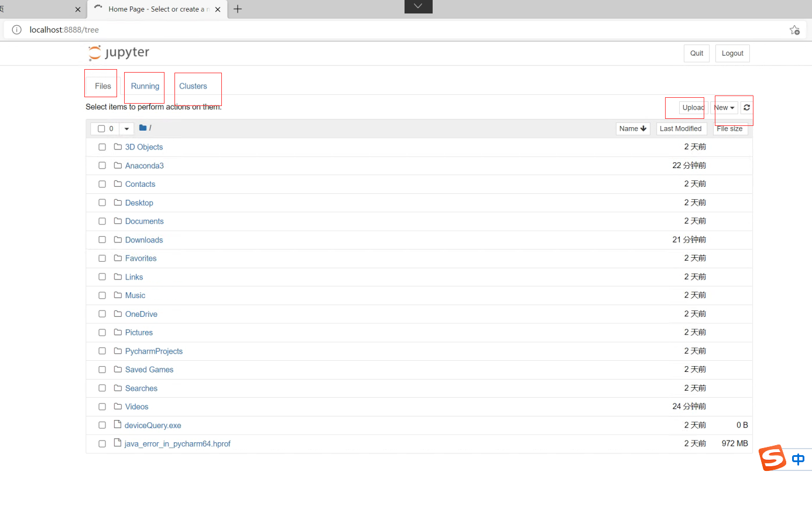Viewport: 812px width, 509px height.
Task: Click the folder icon beside Downloads
Action: (118, 240)
